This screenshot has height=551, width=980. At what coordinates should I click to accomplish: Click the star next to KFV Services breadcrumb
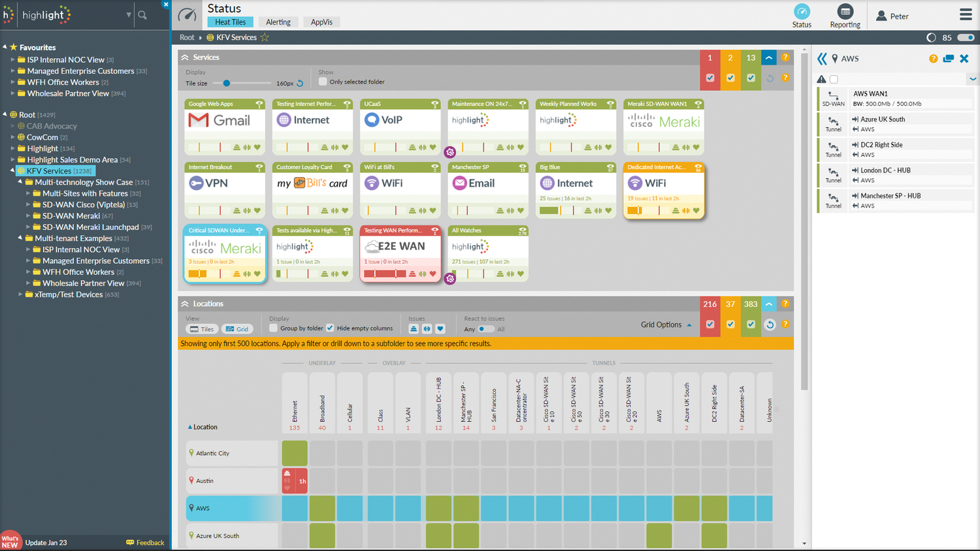point(265,37)
